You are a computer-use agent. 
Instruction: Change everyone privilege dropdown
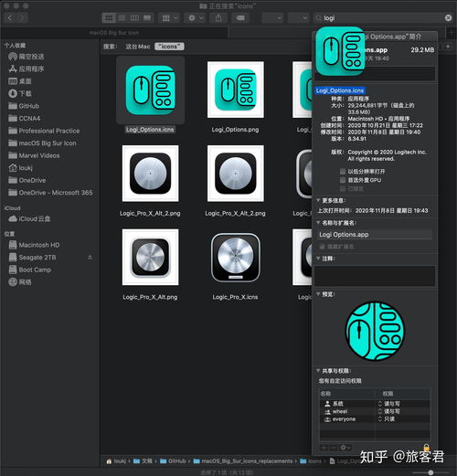coord(387,419)
